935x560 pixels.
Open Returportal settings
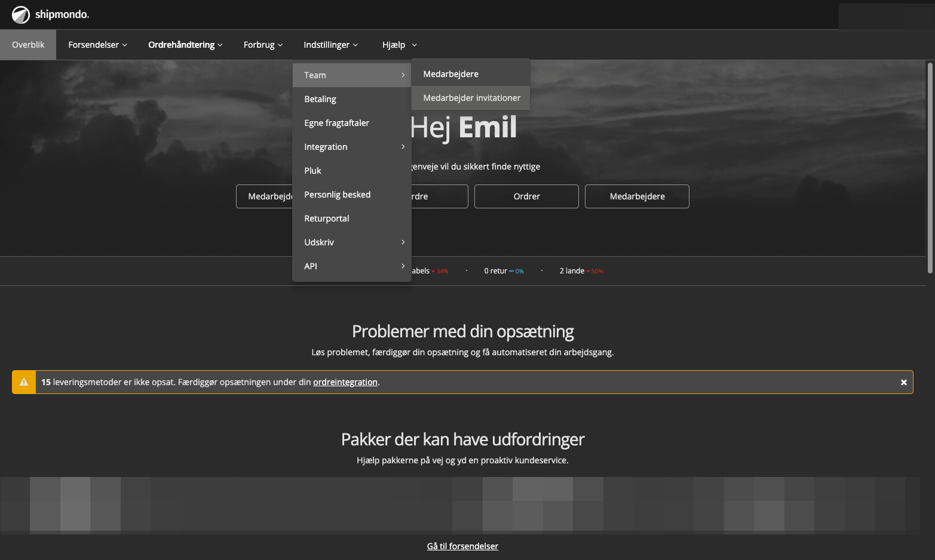[352, 219]
